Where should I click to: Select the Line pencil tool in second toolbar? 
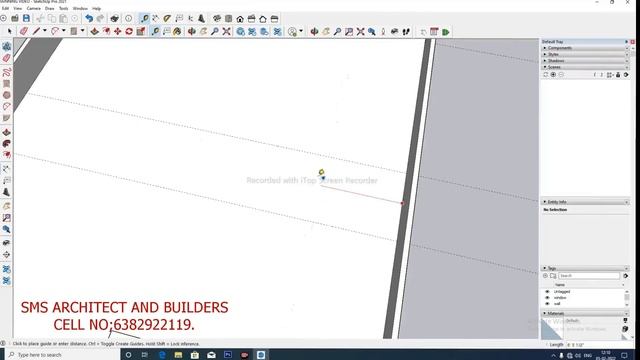pyautogui.click(x=36, y=31)
